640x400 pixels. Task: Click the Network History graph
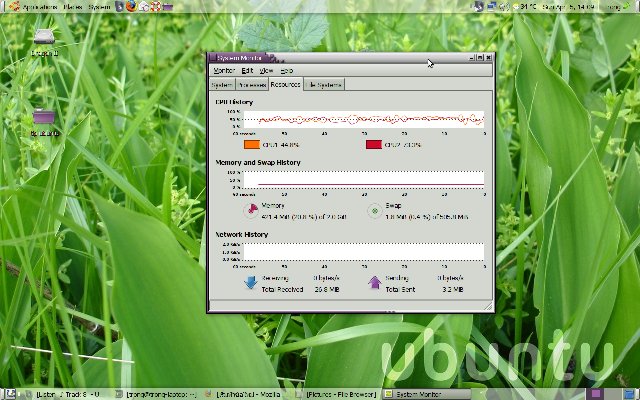coord(364,252)
